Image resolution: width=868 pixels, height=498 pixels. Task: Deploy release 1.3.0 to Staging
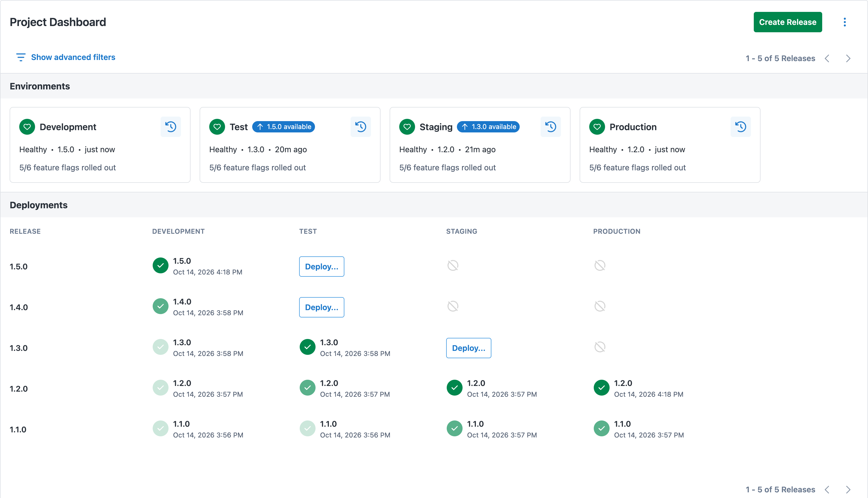pyautogui.click(x=468, y=348)
